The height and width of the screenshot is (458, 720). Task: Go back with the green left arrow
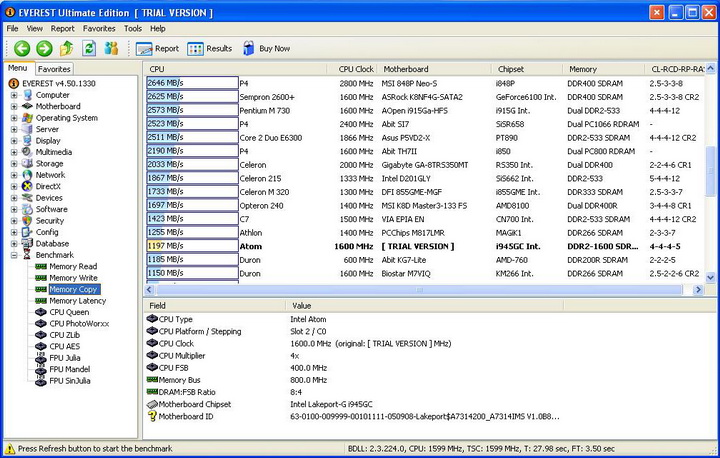22,48
